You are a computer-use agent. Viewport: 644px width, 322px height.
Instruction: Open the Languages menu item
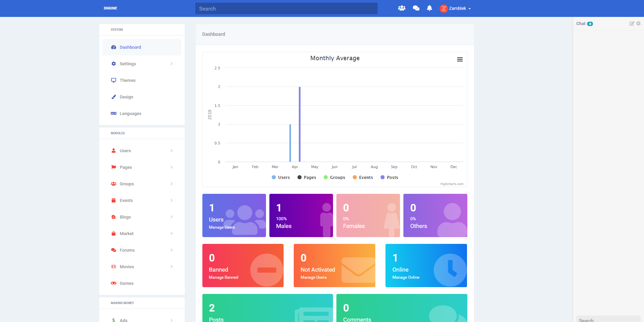(x=142, y=114)
